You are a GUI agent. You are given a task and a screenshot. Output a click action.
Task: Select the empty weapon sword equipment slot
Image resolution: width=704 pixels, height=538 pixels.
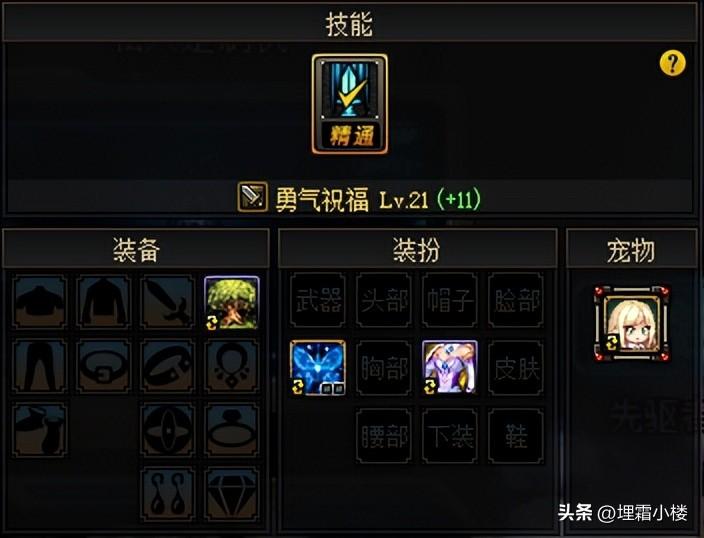[167, 302]
